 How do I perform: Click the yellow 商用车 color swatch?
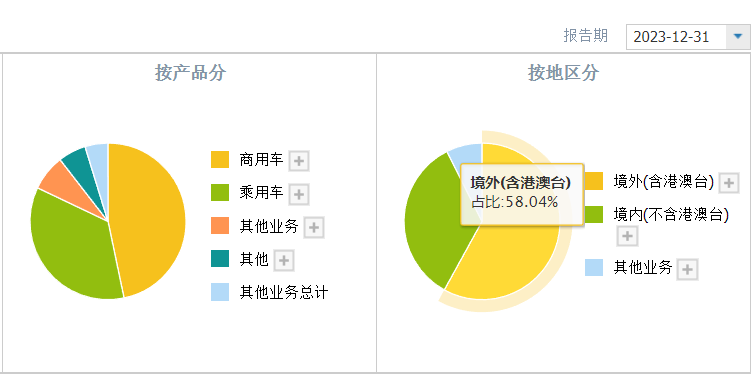coord(220,160)
